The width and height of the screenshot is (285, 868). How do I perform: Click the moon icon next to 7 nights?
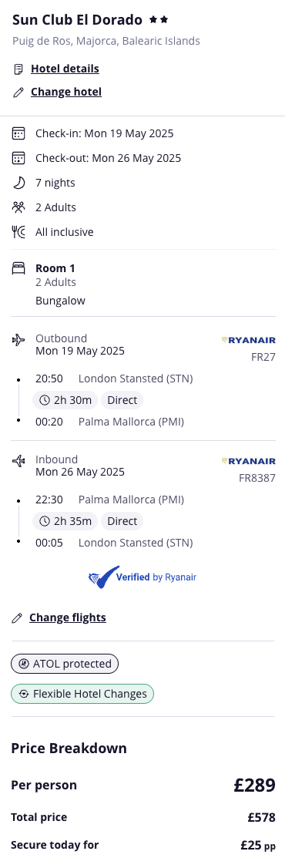(18, 183)
